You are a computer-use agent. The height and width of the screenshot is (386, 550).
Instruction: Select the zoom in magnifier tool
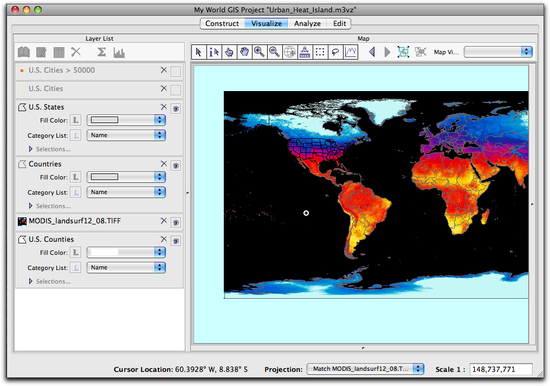tap(259, 52)
